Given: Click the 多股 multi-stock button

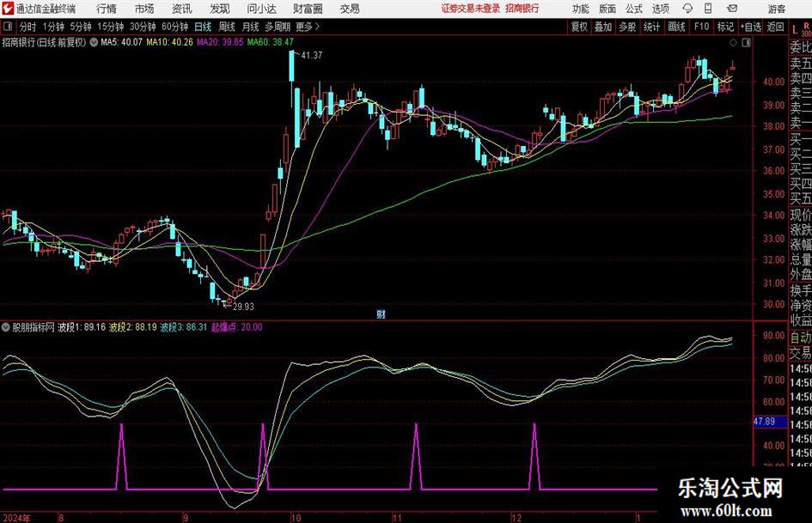Looking at the screenshot, I should pyautogui.click(x=627, y=27).
